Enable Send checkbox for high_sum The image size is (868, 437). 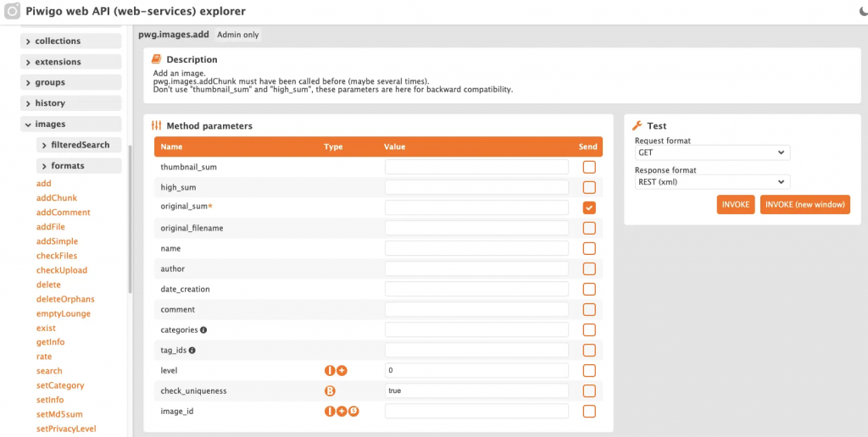pos(589,187)
